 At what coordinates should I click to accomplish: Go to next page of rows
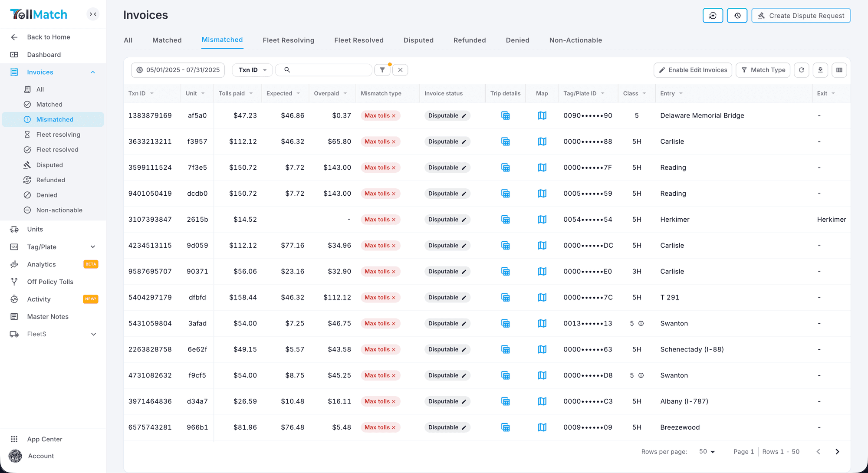coord(837,452)
